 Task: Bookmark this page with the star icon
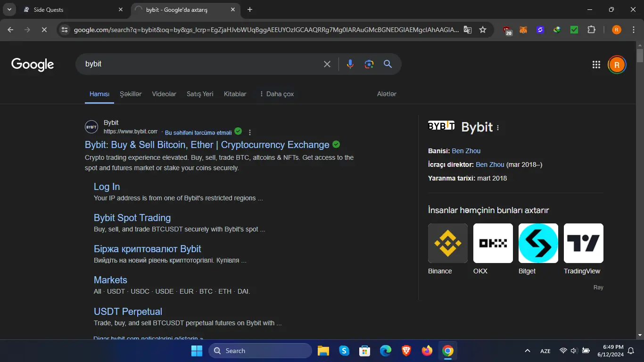(483, 30)
